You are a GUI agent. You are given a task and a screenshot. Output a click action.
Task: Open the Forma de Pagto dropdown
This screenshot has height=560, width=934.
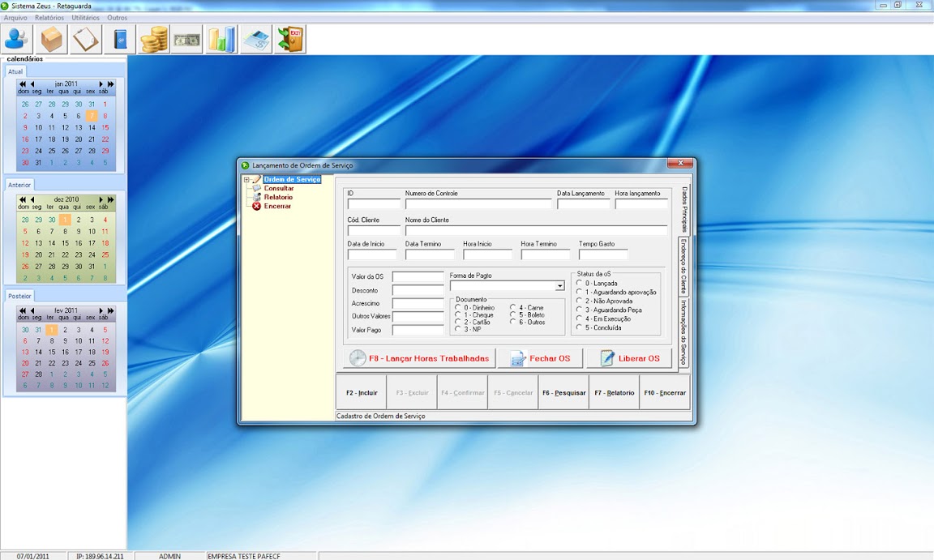560,286
